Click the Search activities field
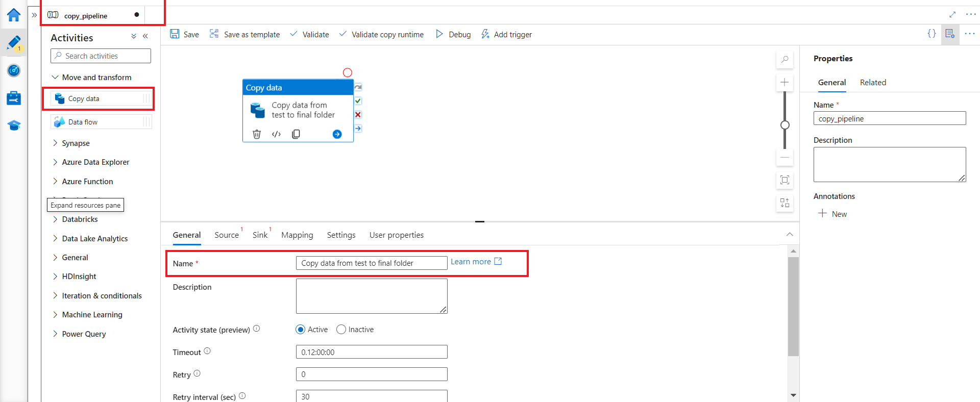980x402 pixels. tap(101, 56)
